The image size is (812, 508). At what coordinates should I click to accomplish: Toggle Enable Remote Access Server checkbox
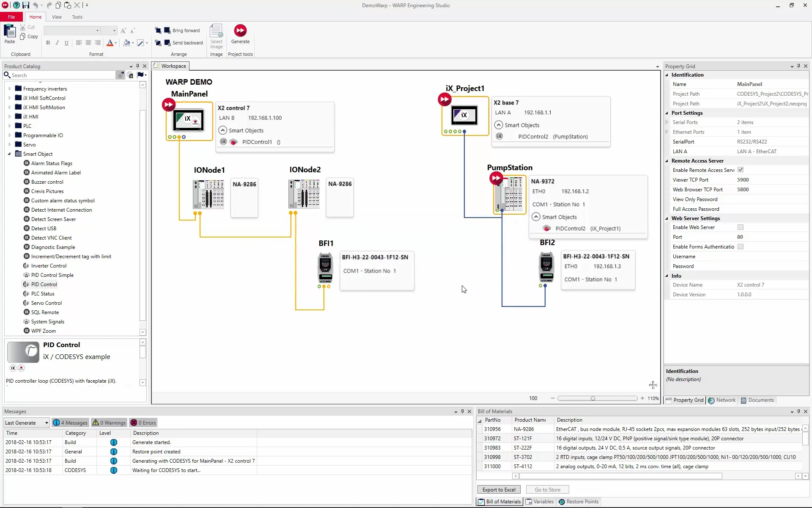point(741,170)
